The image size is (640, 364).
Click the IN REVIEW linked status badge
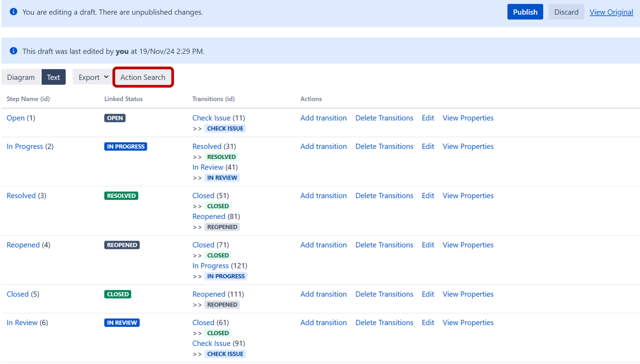coord(122,322)
